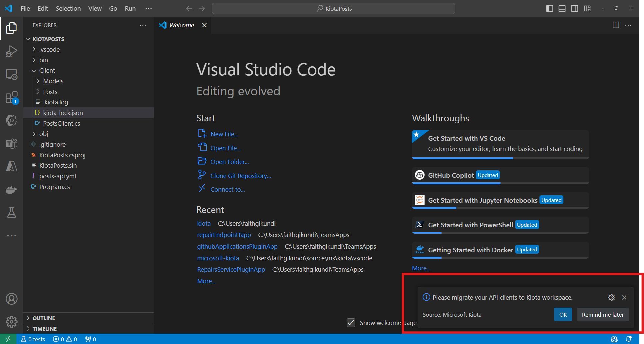Open the Kiota extension view icon
The image size is (644, 344).
[11, 120]
